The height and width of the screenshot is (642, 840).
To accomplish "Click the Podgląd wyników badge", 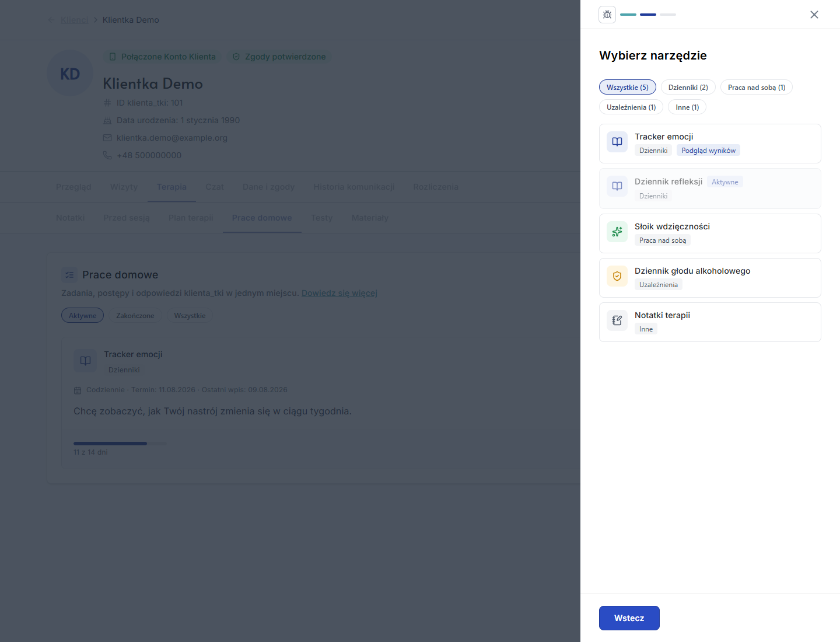I will pos(708,151).
